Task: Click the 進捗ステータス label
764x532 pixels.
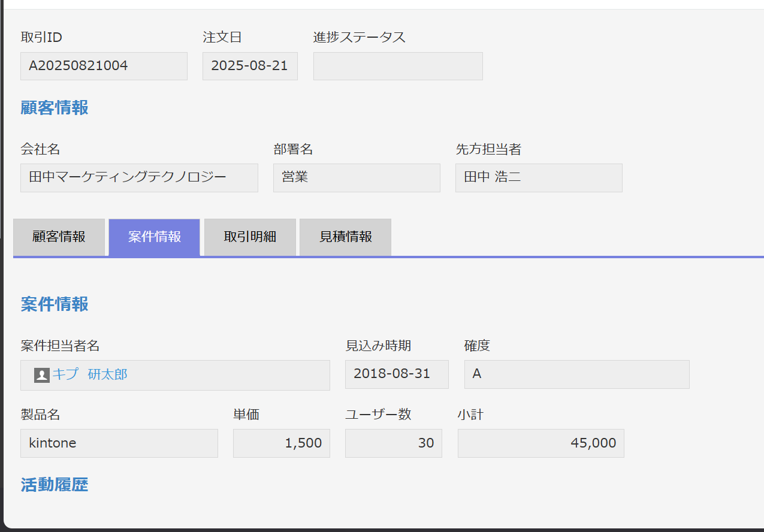Action: 360,37
